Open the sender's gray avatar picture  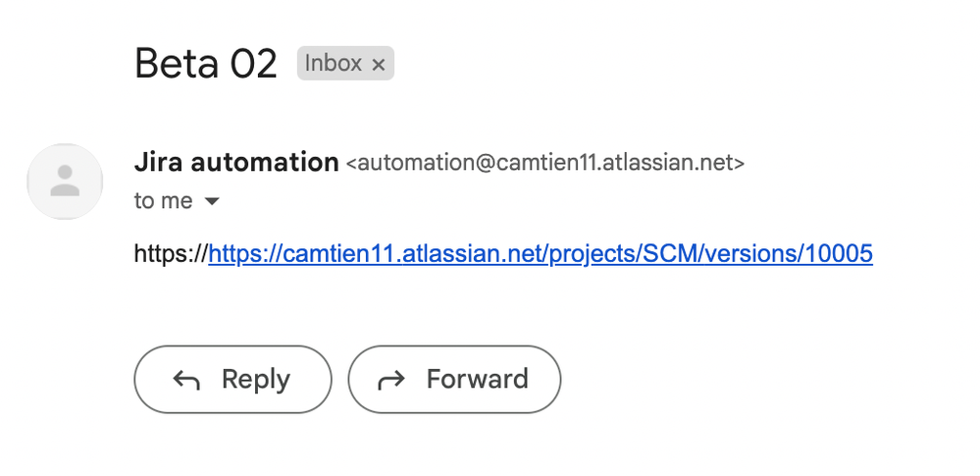pyautogui.click(x=65, y=182)
